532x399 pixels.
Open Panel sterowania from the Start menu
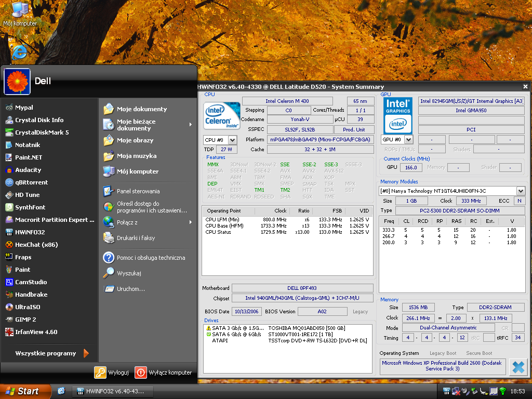click(138, 191)
